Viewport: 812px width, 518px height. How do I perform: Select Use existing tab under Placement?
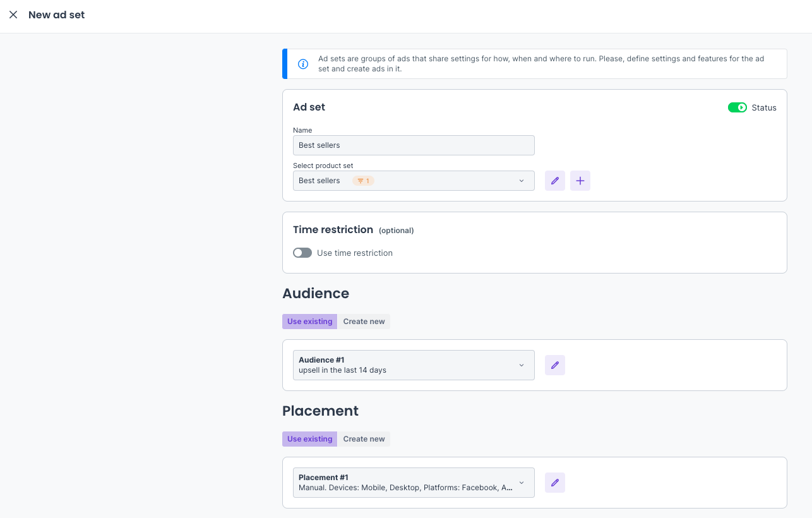point(309,439)
